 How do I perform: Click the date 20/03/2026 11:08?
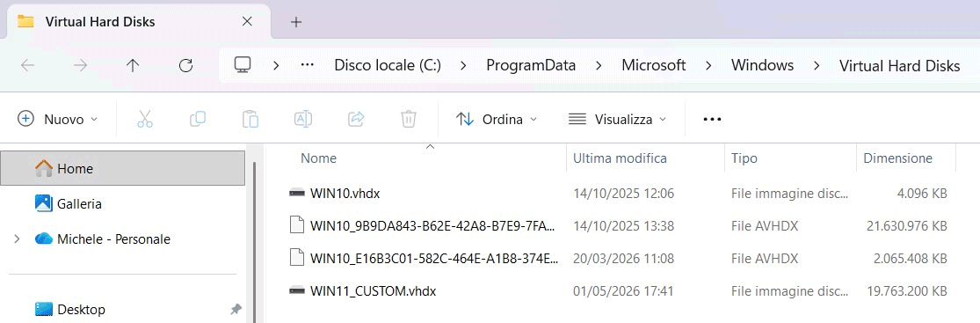(x=624, y=259)
